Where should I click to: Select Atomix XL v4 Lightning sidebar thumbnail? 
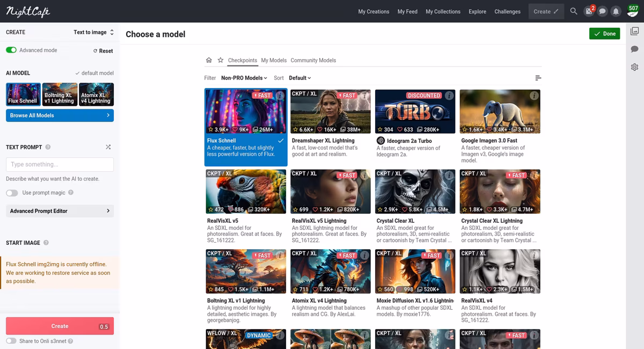coord(96,94)
